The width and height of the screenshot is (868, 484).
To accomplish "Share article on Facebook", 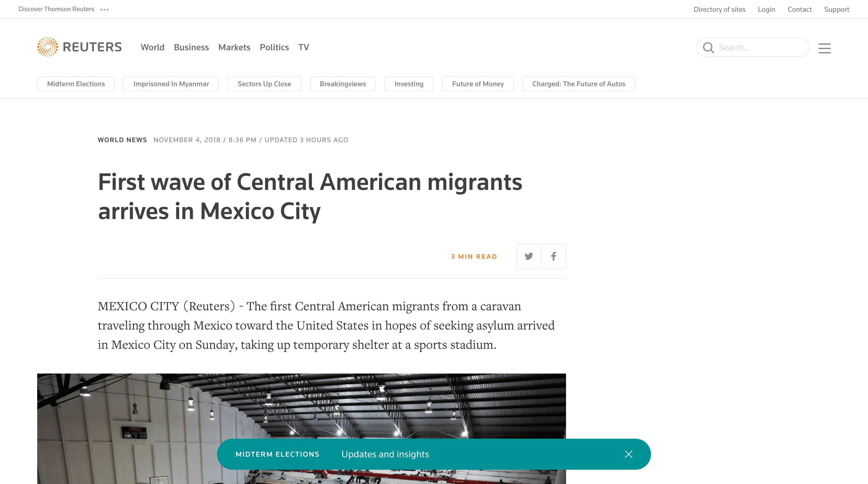I will point(554,256).
